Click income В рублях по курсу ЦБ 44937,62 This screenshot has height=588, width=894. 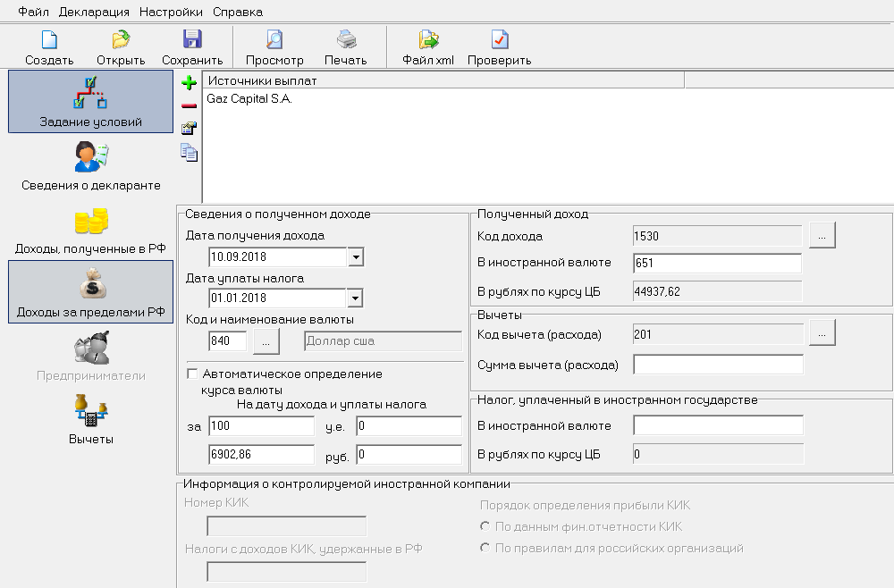tap(717, 291)
